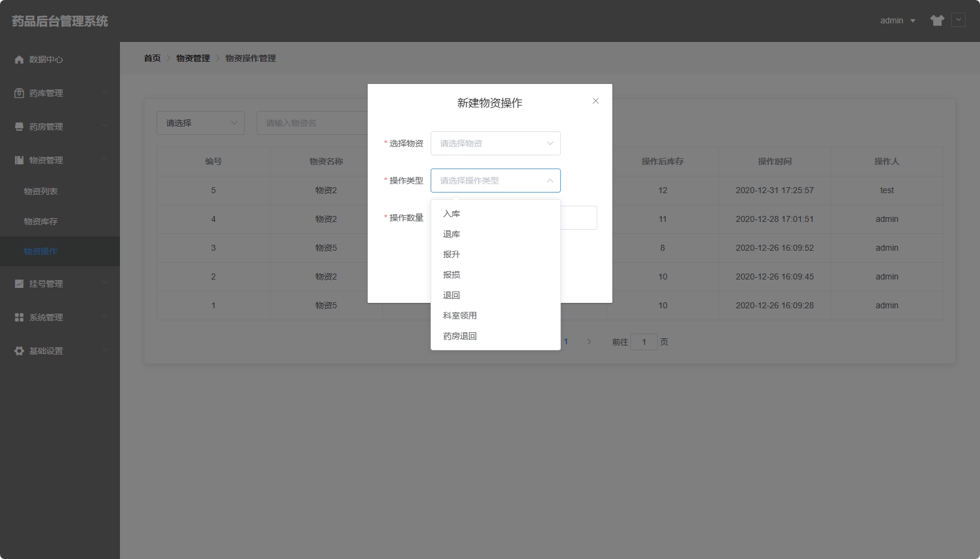Open the 选择物资 dropdown

(x=495, y=143)
